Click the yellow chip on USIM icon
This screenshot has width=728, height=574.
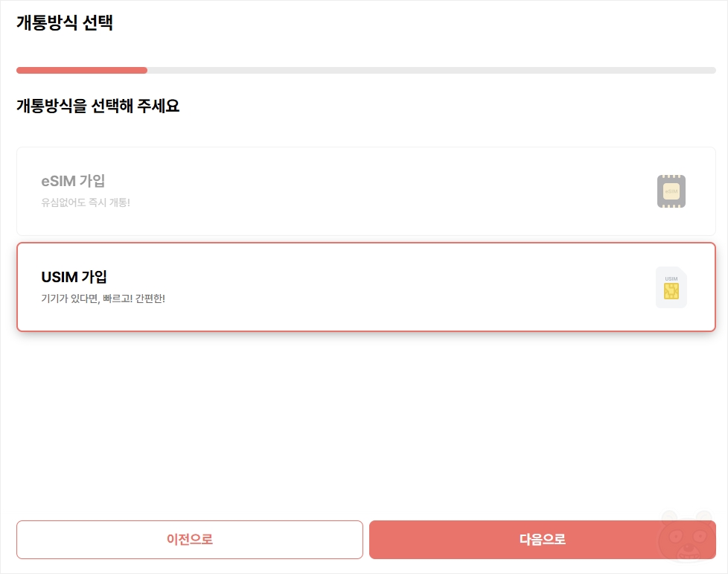point(671,291)
